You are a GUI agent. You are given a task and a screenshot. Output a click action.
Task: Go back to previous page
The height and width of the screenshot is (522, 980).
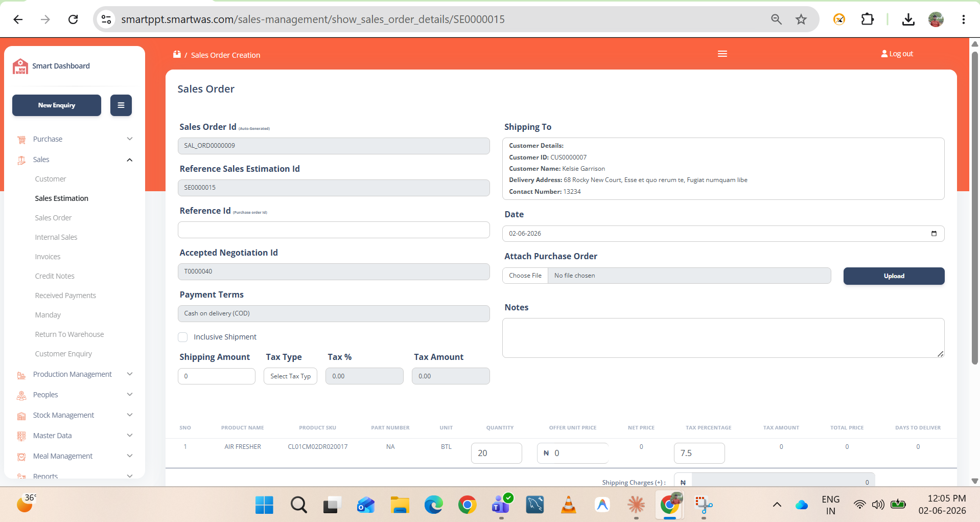[18, 19]
